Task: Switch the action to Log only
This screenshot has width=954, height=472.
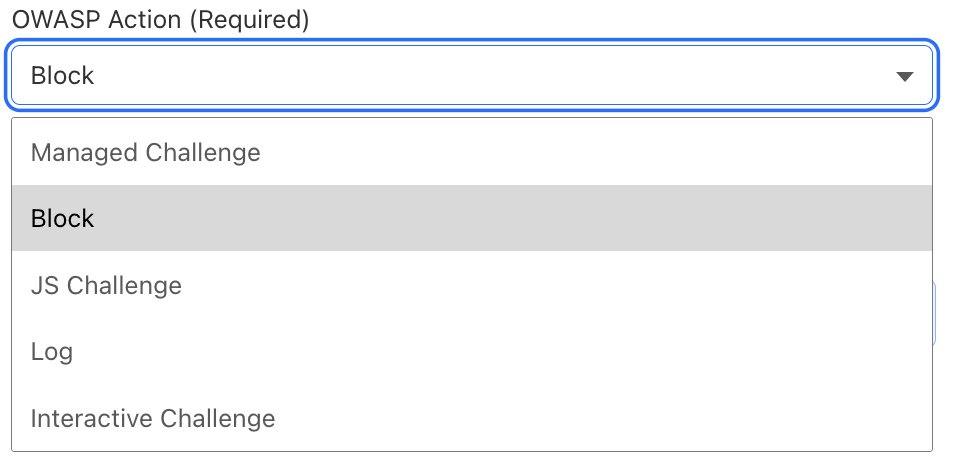Action: [52, 352]
